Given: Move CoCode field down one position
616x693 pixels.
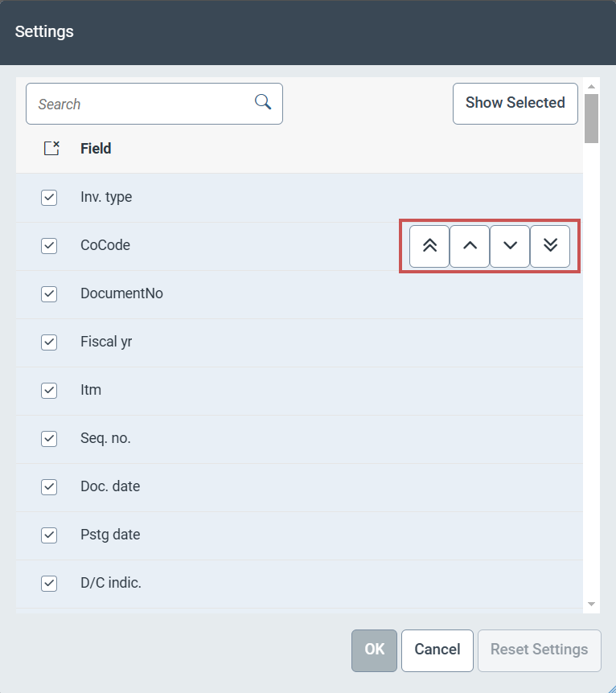Looking at the screenshot, I should (x=510, y=246).
